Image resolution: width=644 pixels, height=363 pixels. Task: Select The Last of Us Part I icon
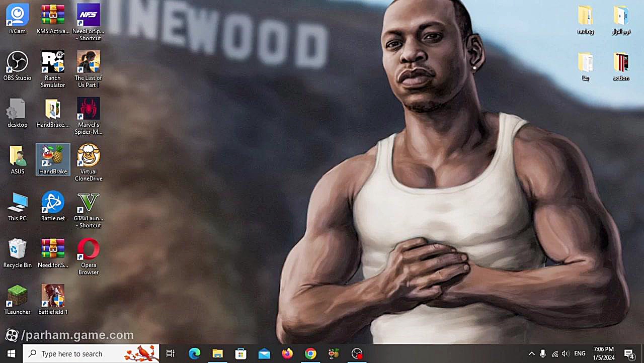pyautogui.click(x=89, y=69)
